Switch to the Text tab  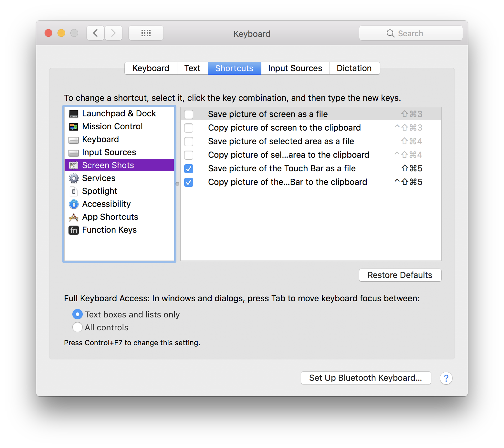pyautogui.click(x=192, y=68)
